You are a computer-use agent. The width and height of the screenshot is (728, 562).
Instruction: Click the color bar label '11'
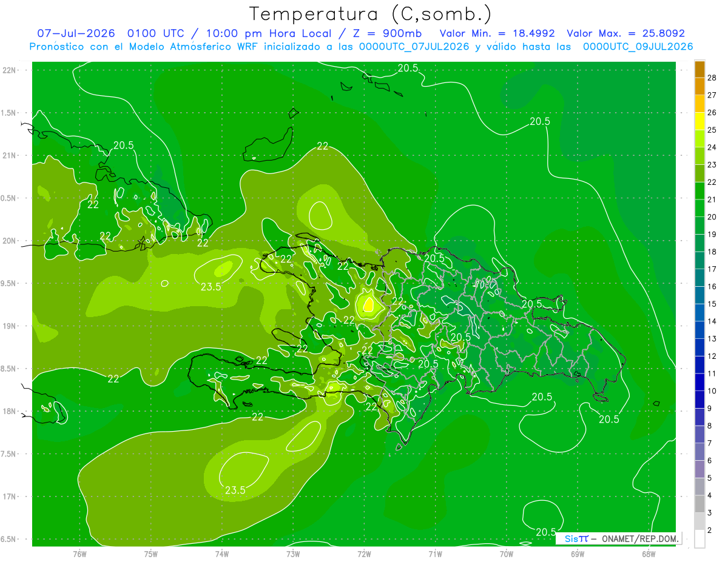coord(712,373)
